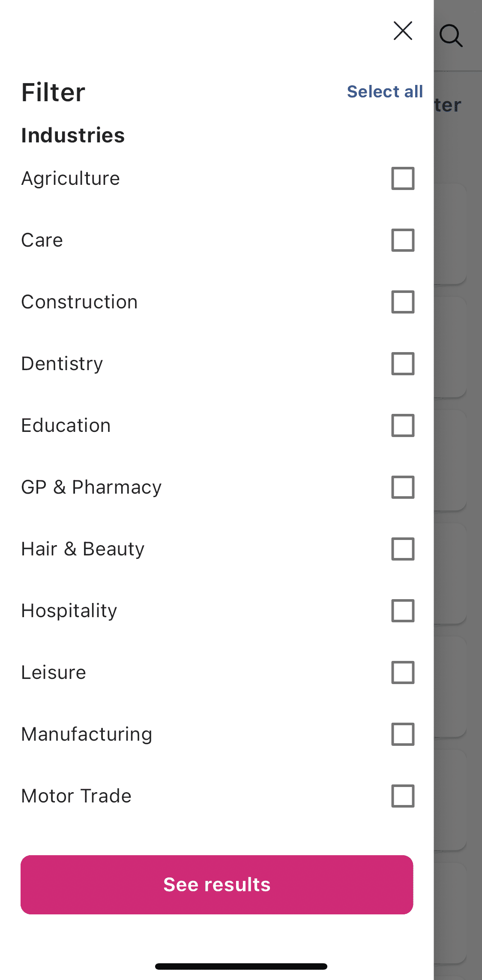This screenshot has height=980, width=482.
Task: Open search with the magnifying glass icon
Action: [x=451, y=35]
